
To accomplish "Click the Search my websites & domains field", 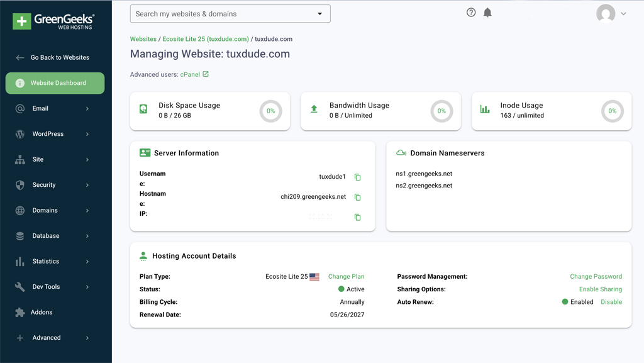I will click(230, 14).
